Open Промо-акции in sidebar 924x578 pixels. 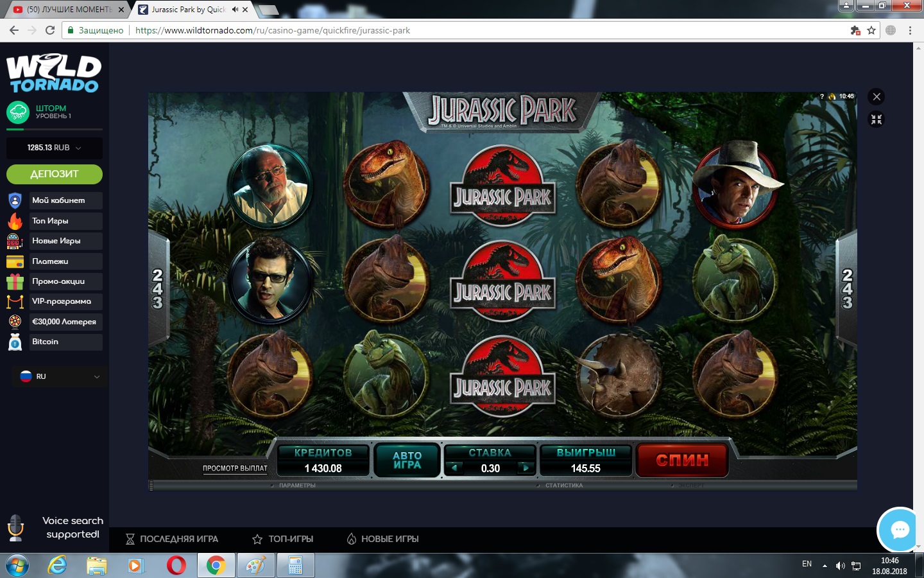(66, 281)
